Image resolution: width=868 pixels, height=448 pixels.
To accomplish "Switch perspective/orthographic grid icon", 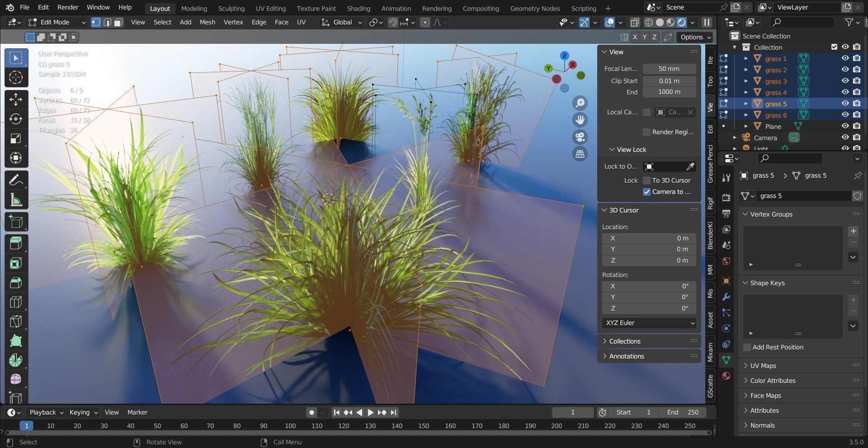I will tap(580, 154).
